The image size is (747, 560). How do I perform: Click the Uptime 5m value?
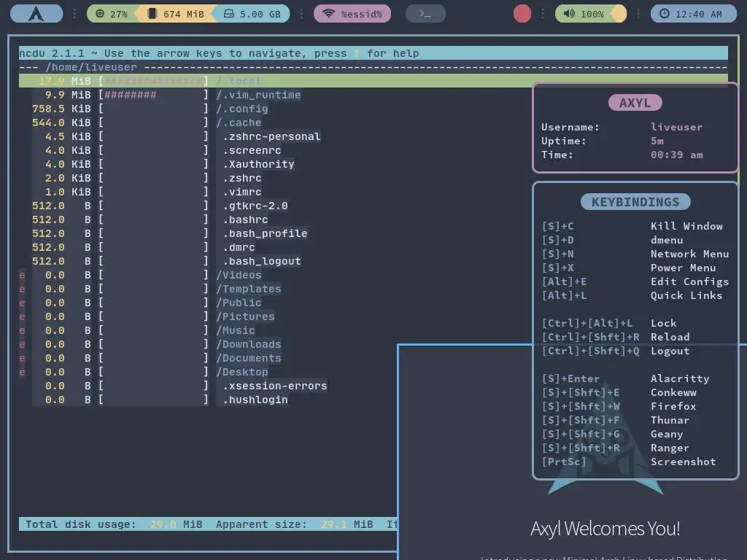657,141
